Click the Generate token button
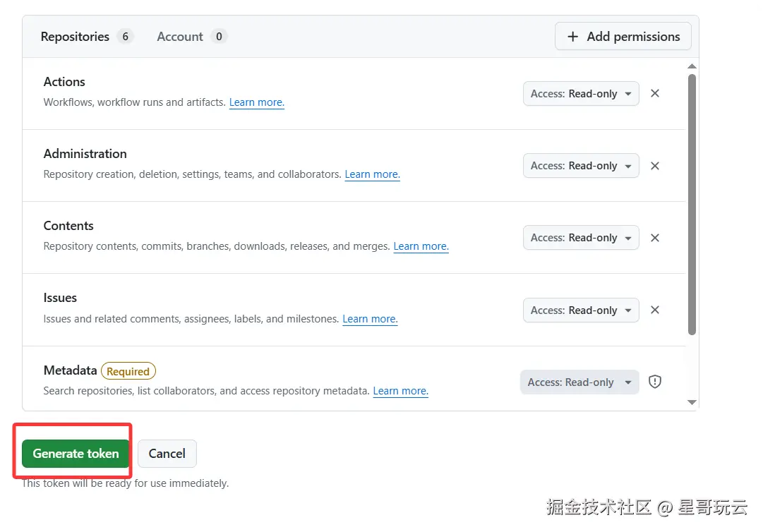763x532 pixels. coord(76,453)
